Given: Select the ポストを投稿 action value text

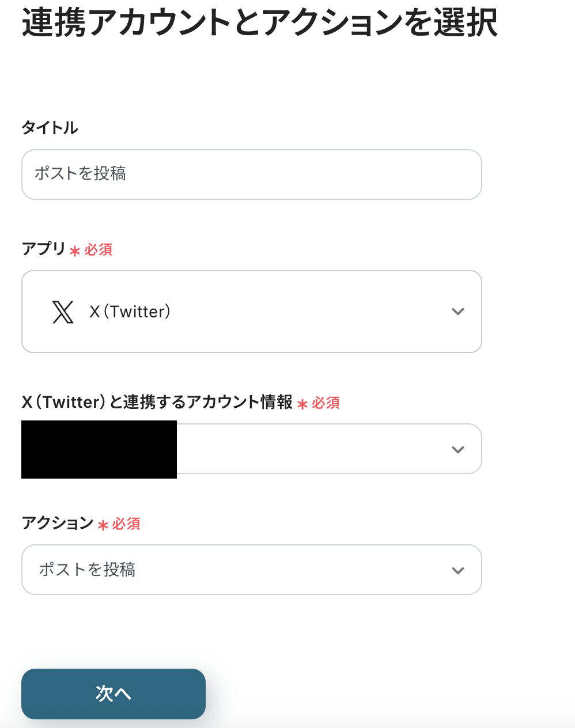Looking at the screenshot, I should 87,570.
